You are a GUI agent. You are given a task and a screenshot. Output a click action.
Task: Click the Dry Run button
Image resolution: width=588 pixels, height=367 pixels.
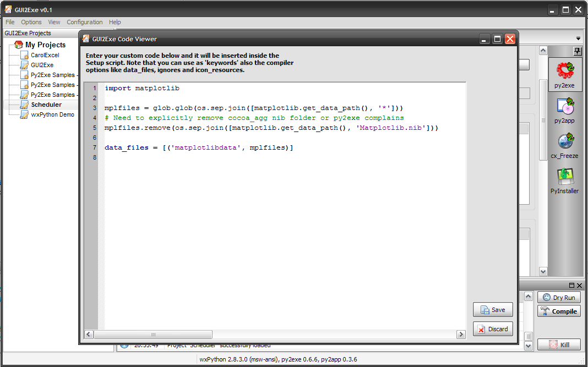pyautogui.click(x=559, y=298)
